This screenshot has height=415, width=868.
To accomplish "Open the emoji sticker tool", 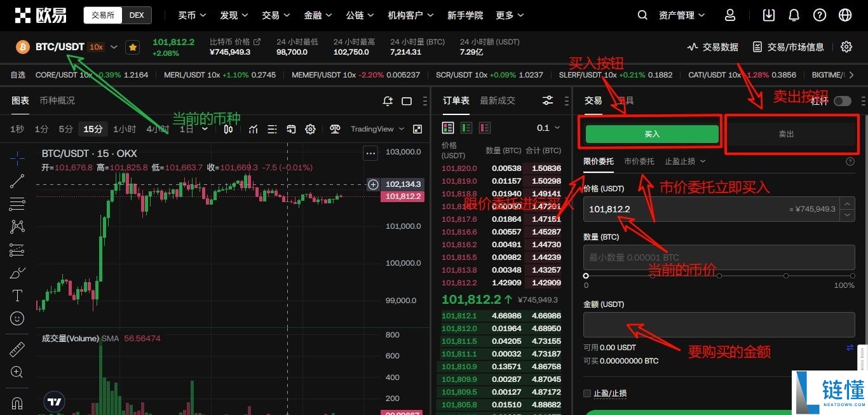I will click(17, 318).
